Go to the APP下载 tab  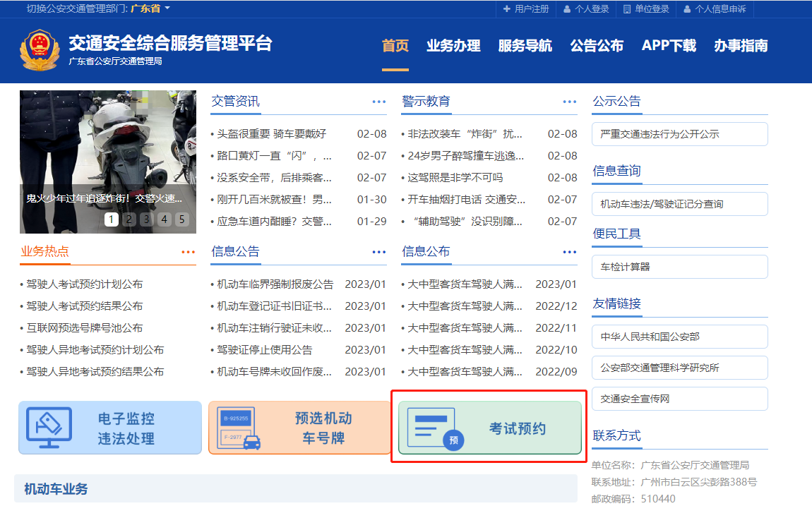(669, 46)
